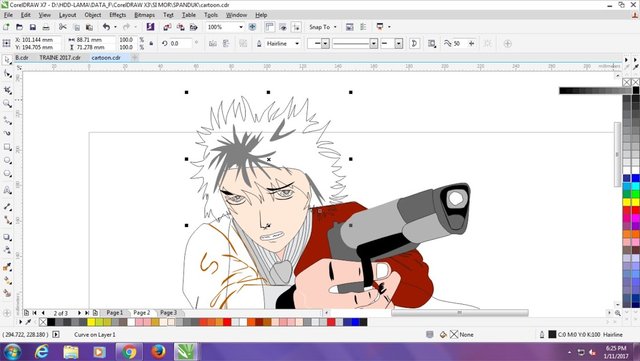640x361 pixels.
Task: Click the Print icon
Action: pos(46,27)
